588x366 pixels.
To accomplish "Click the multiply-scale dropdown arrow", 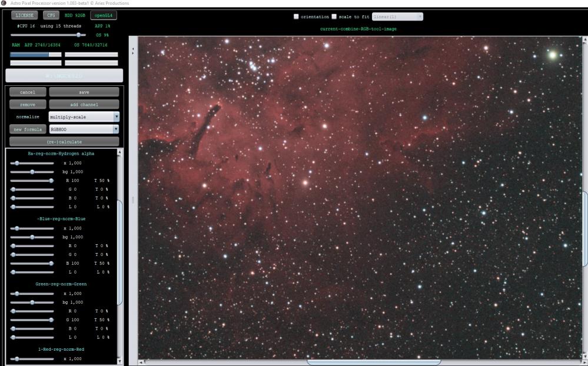I will tap(117, 117).
